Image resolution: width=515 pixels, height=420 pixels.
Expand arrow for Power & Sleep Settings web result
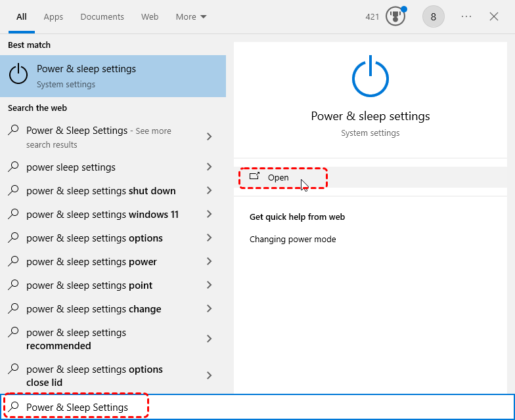coord(209,136)
